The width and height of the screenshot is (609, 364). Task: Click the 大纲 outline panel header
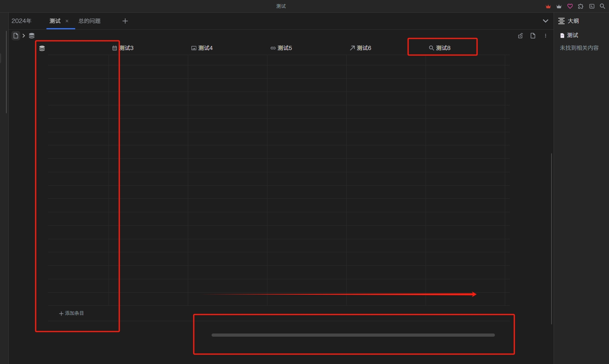pyautogui.click(x=569, y=21)
